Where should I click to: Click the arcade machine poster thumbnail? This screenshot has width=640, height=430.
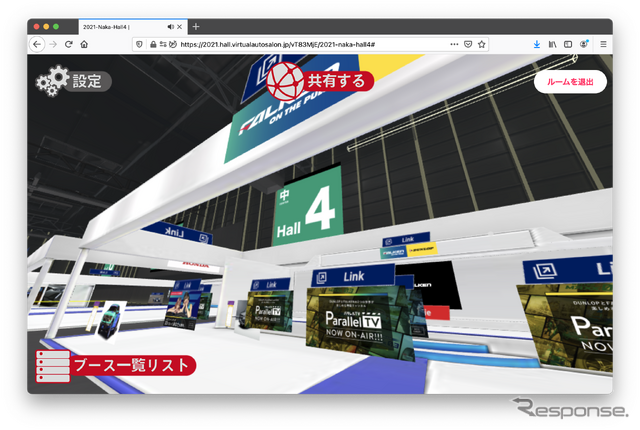click(110, 321)
